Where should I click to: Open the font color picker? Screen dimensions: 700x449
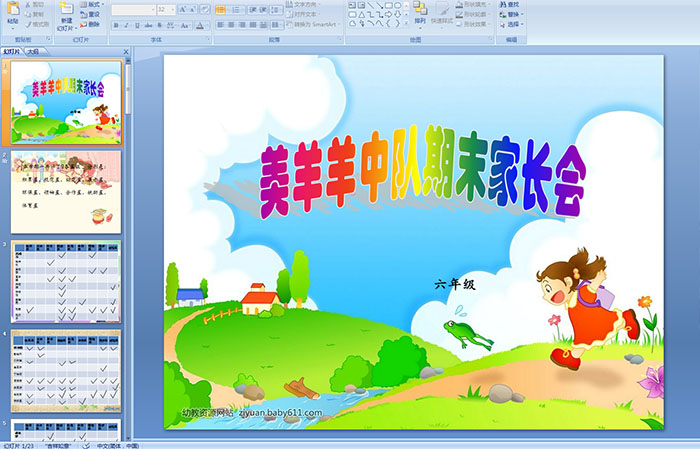coord(202,25)
